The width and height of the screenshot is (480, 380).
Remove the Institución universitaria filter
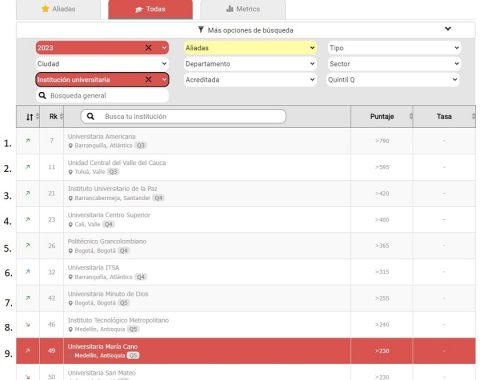148,79
